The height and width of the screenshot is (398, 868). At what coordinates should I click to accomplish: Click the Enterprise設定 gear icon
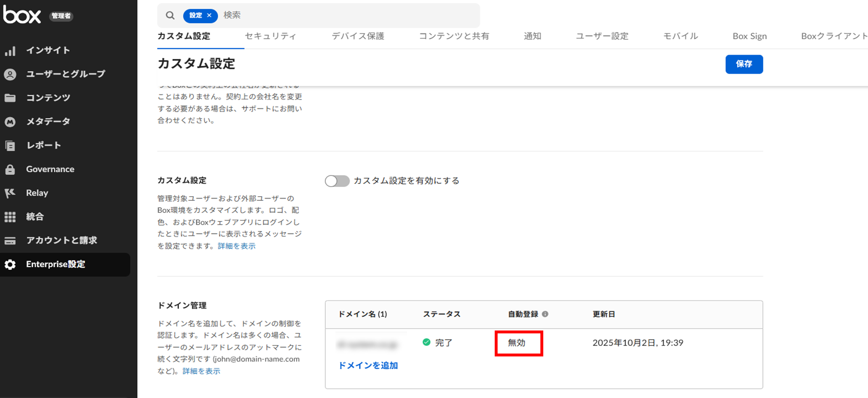coord(10,265)
